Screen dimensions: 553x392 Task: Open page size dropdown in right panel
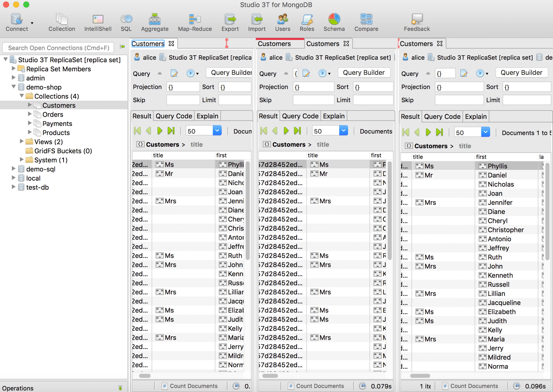tap(485, 132)
